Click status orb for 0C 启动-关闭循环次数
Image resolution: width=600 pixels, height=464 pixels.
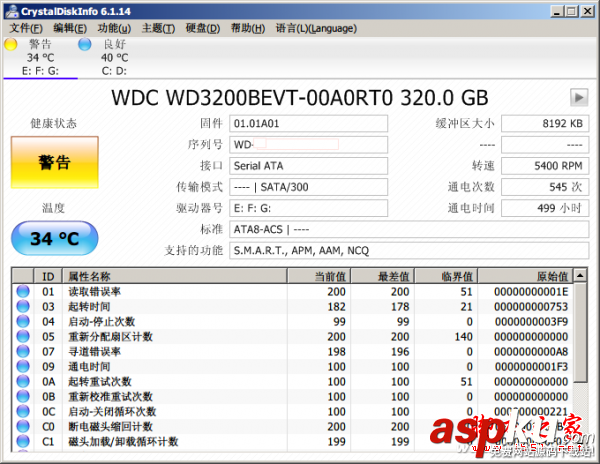point(23,412)
